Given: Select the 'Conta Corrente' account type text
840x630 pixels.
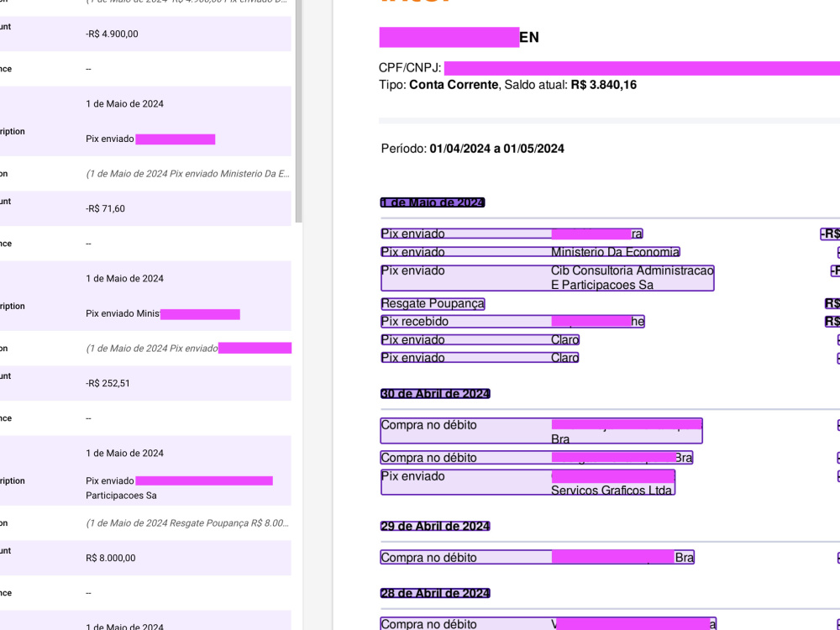Looking at the screenshot, I should click(x=454, y=85).
